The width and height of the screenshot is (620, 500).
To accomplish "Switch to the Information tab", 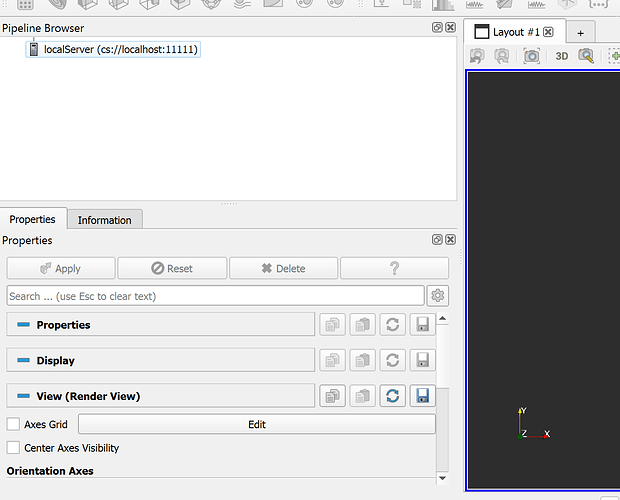I will [104, 220].
